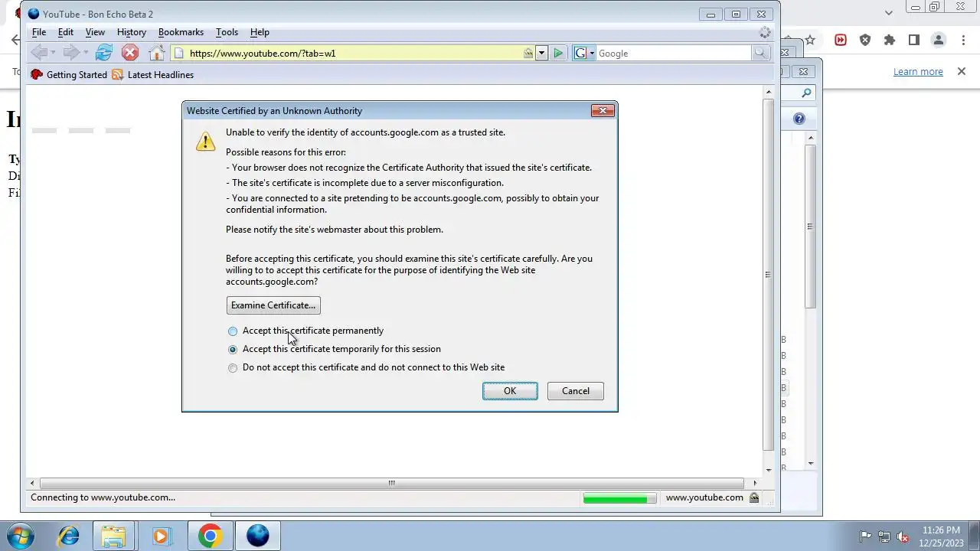This screenshot has height=551, width=980.
Task: Click the padlock icon in address bar
Action: [x=528, y=53]
